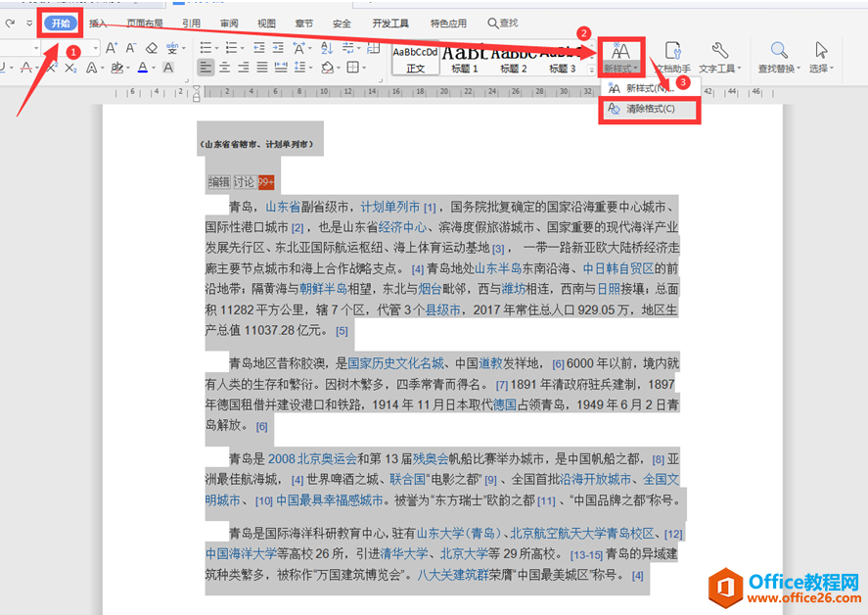Apply the 标题 1 style
Image resolution: width=868 pixels, height=615 pixels.
465,60
